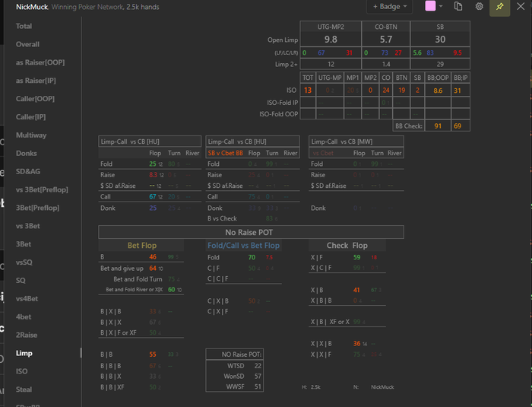Screen dimensions: 532x407
Task: Open the settings gear icon
Action: 479,6
